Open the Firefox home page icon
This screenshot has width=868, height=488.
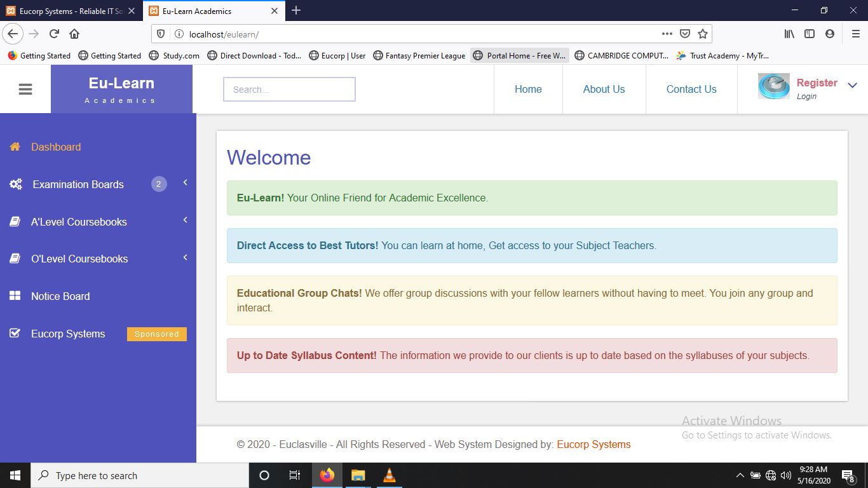coord(74,34)
